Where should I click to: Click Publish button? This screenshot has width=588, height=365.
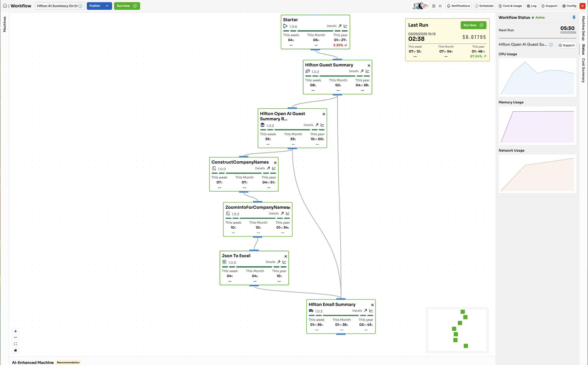click(95, 6)
